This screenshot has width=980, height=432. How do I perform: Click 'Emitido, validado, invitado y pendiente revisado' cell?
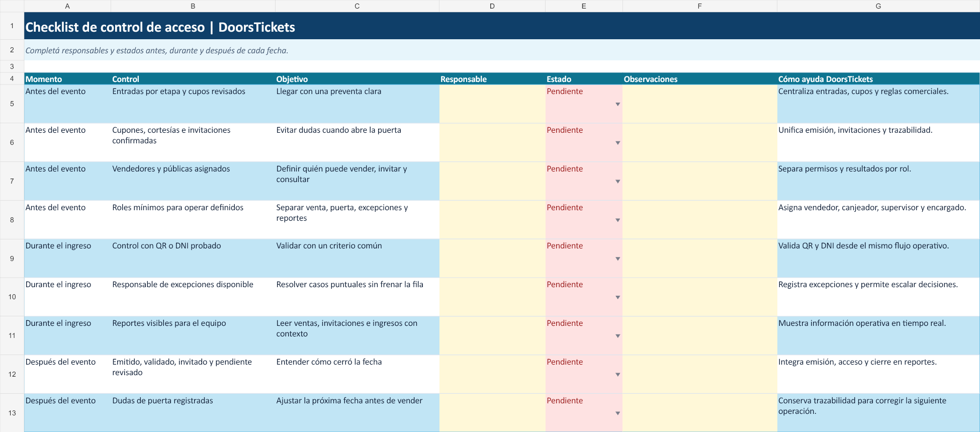[193, 374]
